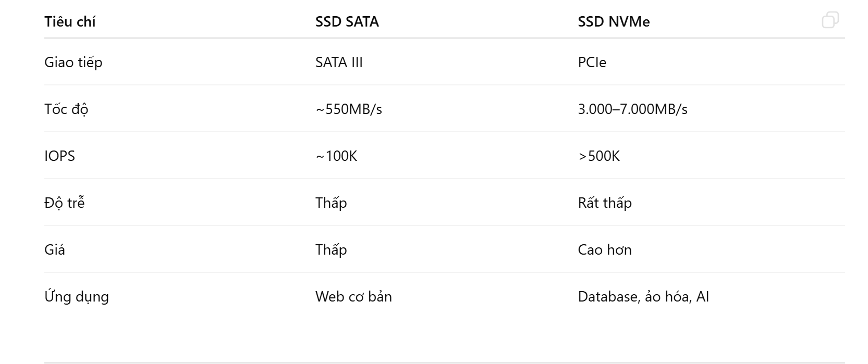Click the "SATA III" cell

point(339,62)
